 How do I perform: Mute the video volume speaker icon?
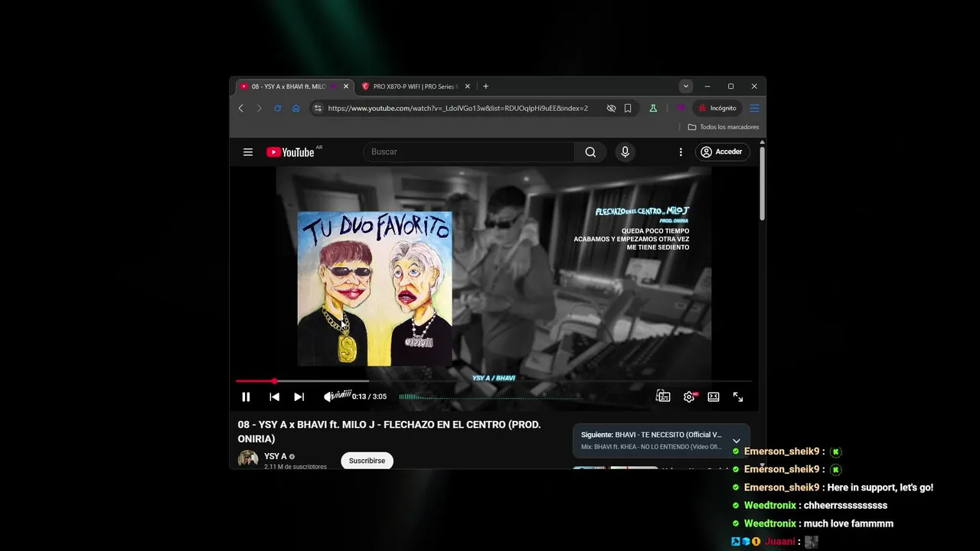pyautogui.click(x=328, y=396)
